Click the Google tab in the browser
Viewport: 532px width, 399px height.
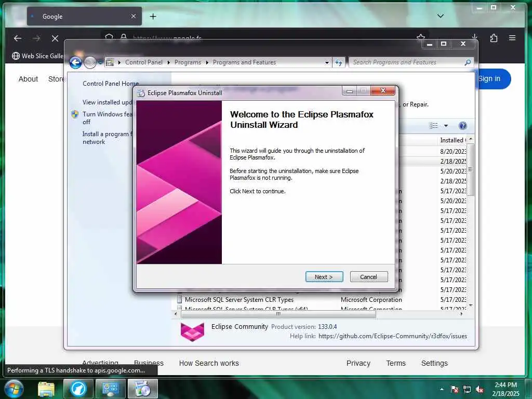[84, 16]
